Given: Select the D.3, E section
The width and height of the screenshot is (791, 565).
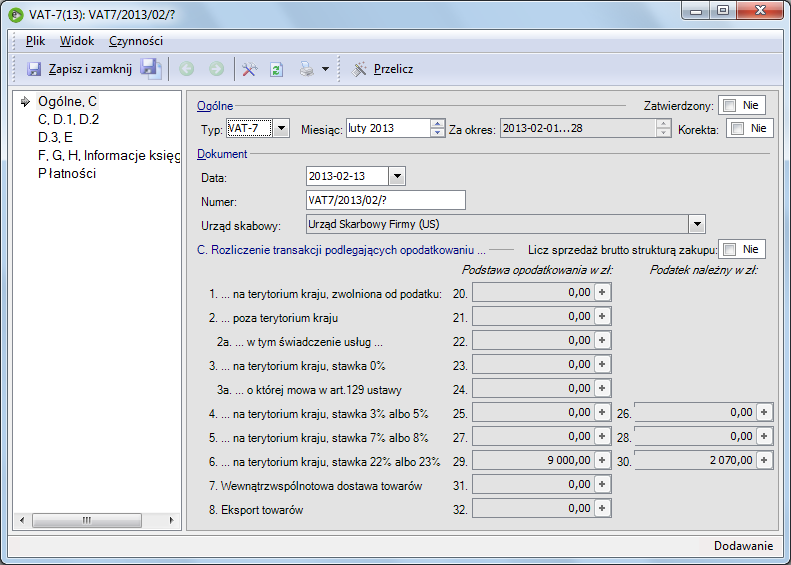Looking at the screenshot, I should tap(55, 137).
